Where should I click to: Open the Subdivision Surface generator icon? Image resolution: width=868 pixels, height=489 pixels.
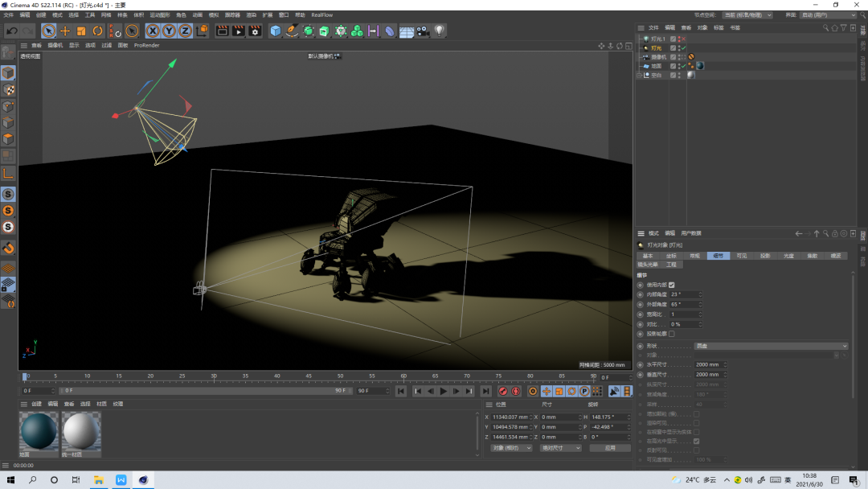pyautogui.click(x=309, y=31)
